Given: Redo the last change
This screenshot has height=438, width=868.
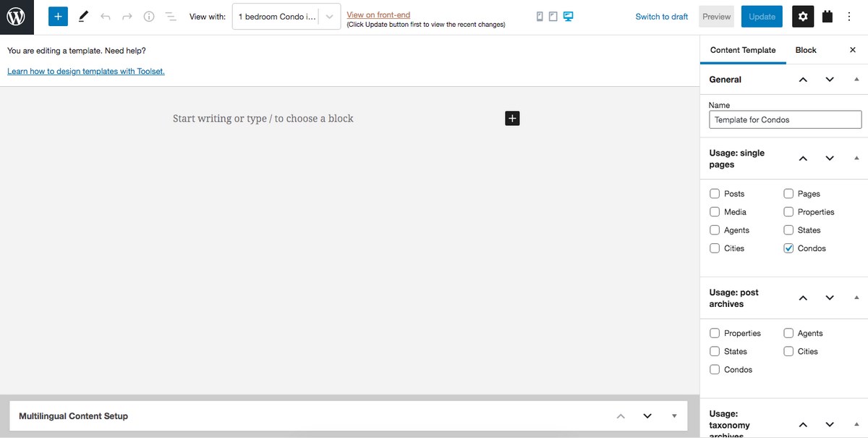Looking at the screenshot, I should click(127, 17).
